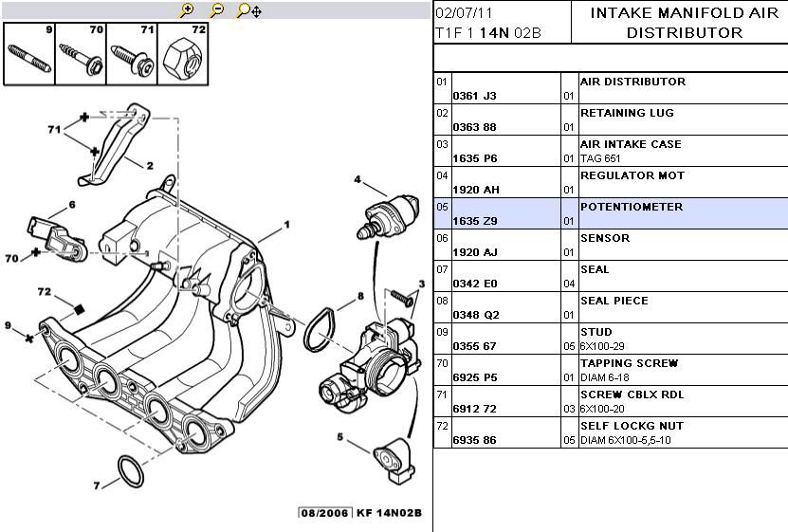Click callout 1 on the diagram

pyautogui.click(x=287, y=225)
